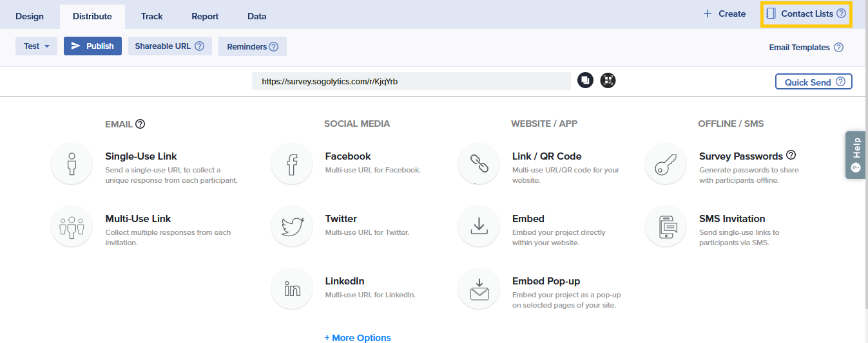The image size is (868, 343).
Task: Open the QR code icon
Action: 608,80
